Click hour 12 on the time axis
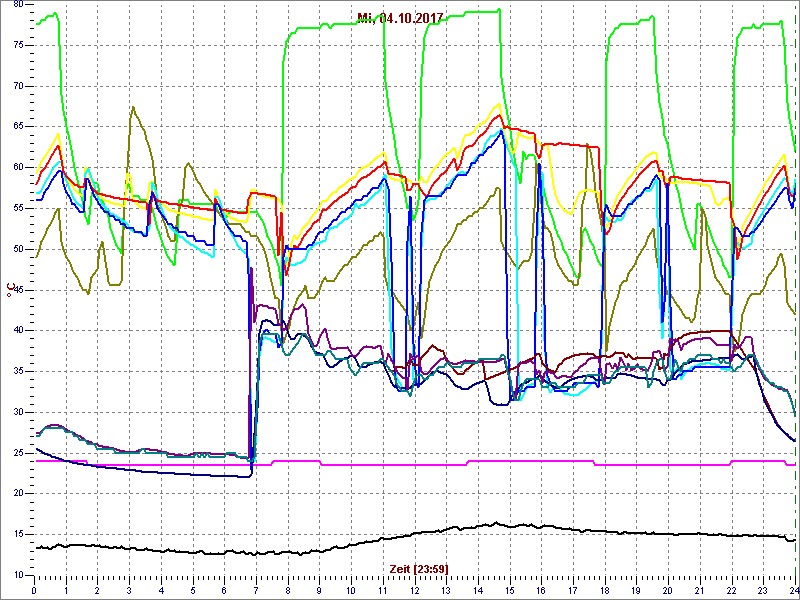Viewport: 800px width, 600px height. pyautogui.click(x=414, y=589)
